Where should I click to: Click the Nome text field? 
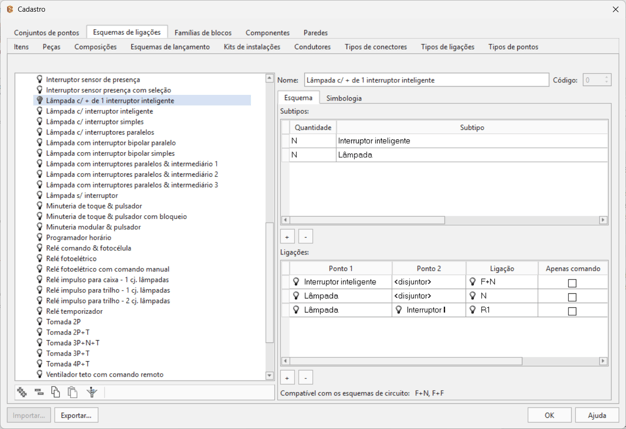(x=426, y=80)
